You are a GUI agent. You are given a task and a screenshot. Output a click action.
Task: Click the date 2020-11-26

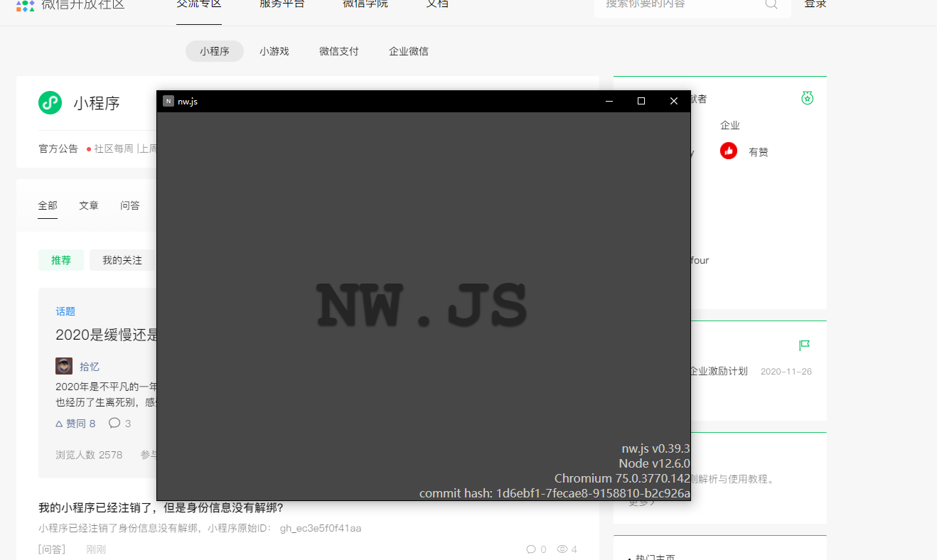click(786, 372)
